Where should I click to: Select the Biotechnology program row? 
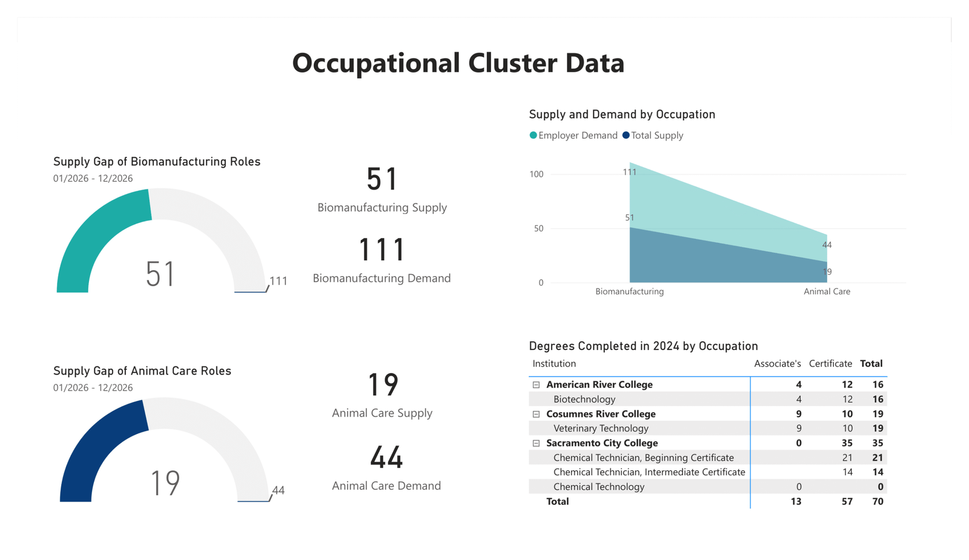pyautogui.click(x=584, y=400)
